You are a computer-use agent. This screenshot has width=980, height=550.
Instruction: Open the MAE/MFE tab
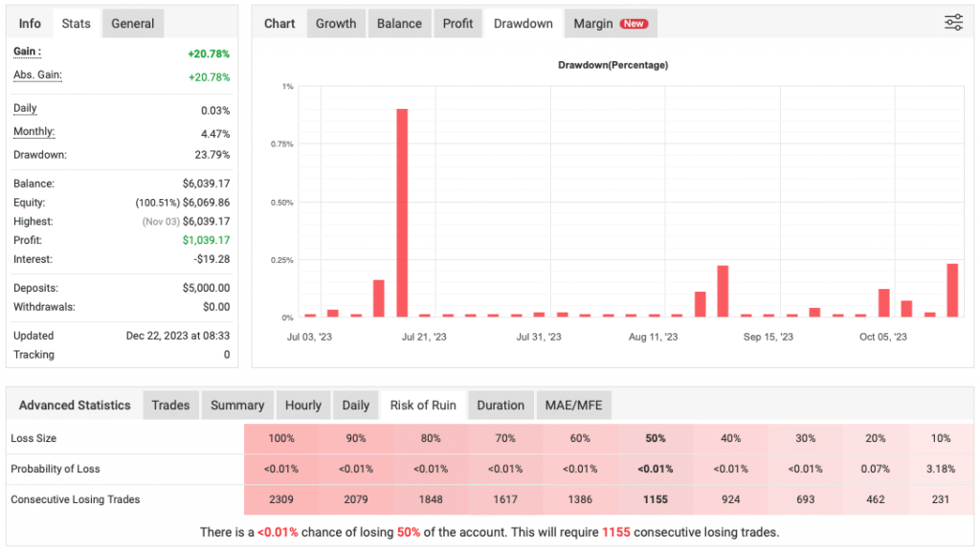[573, 406]
